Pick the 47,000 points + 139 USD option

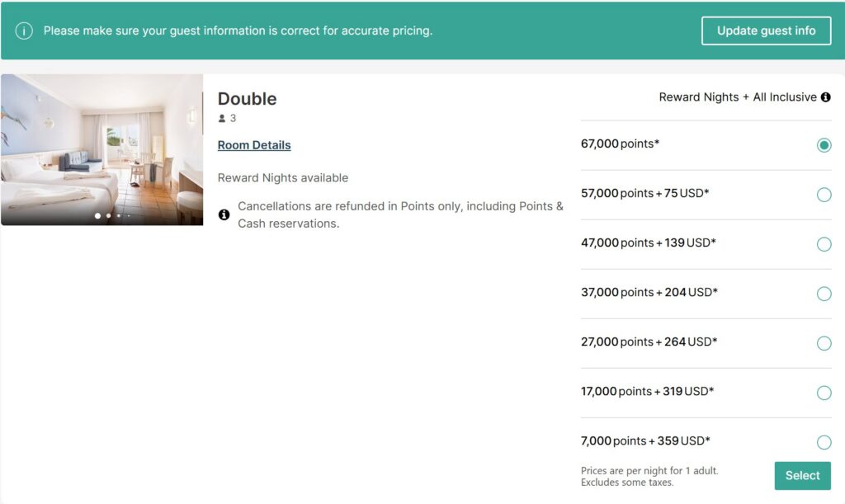[x=824, y=244]
